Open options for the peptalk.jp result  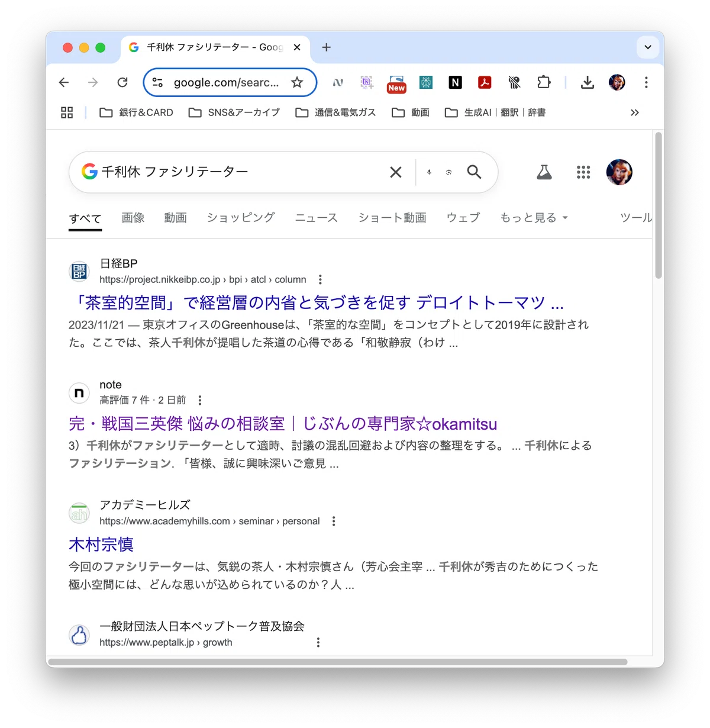[x=318, y=642]
